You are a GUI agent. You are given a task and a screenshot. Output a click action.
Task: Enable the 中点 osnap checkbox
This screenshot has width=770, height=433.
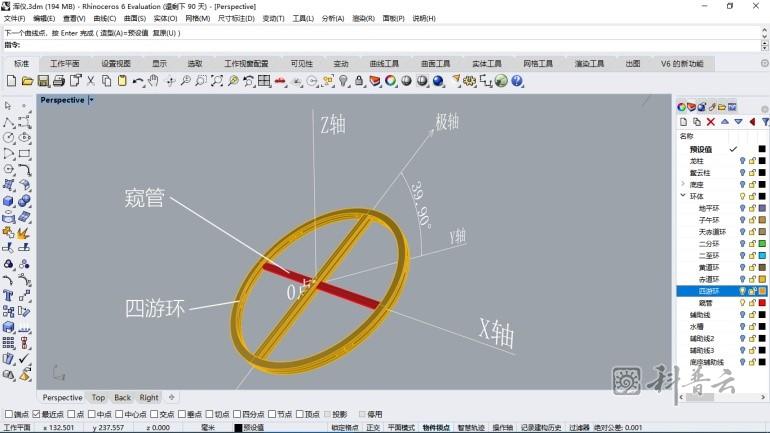click(x=91, y=414)
